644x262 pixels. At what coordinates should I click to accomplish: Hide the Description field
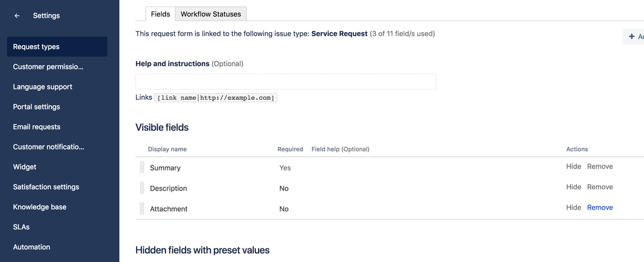click(x=574, y=187)
